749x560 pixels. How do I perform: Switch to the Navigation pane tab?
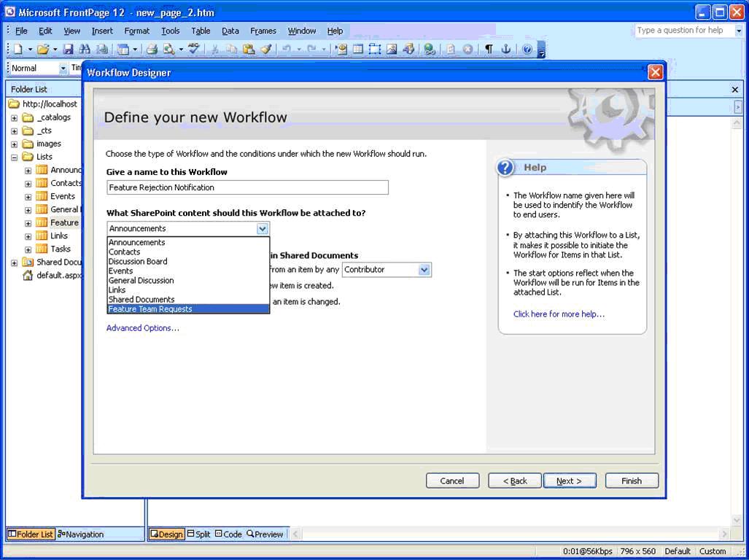click(80, 534)
